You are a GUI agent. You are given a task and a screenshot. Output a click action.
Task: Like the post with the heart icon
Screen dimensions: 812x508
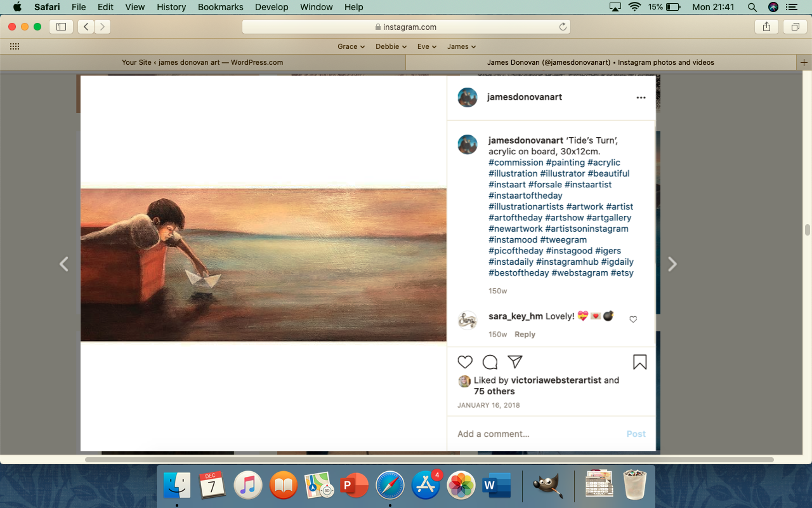coord(465,362)
